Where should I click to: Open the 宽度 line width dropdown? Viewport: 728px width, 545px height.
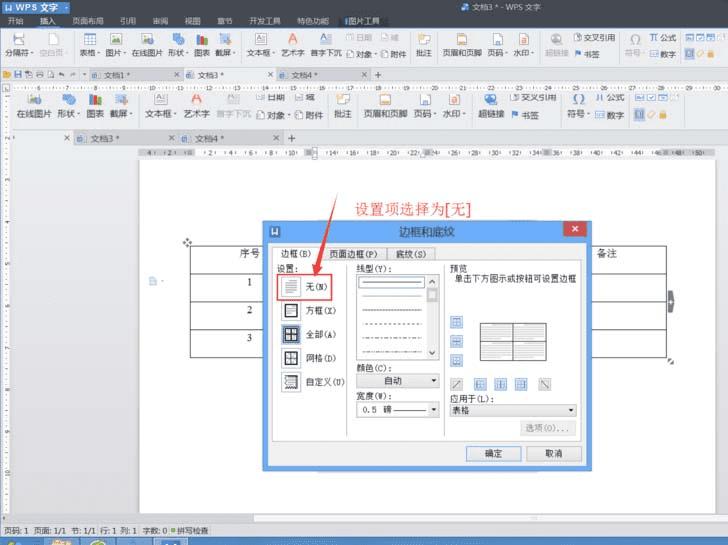[397, 409]
